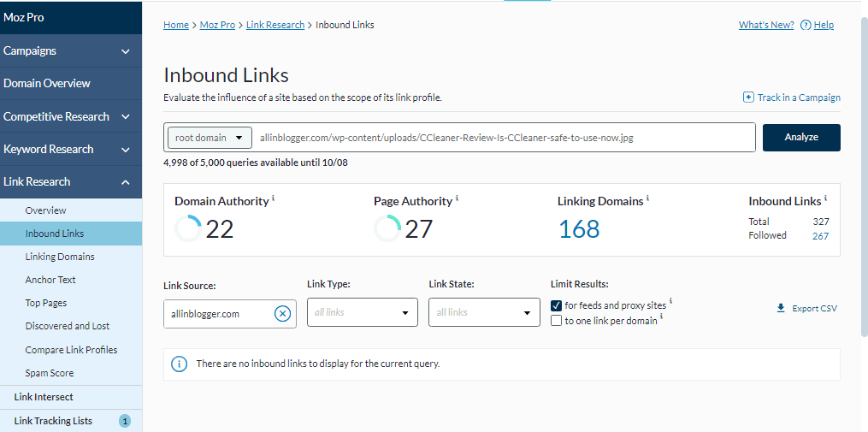This screenshot has width=868, height=432.
Task: Uncheck the for feeds and proxy sites checkbox
Action: pos(557,305)
